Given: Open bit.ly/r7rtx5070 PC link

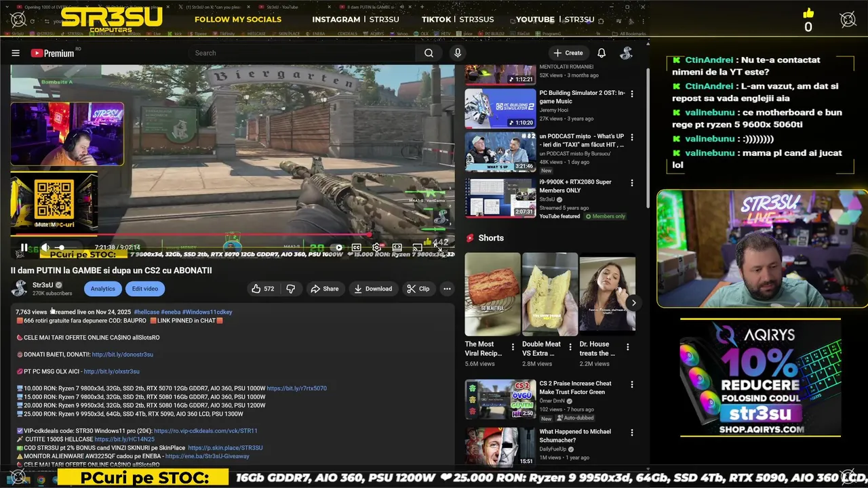Looking at the screenshot, I should [x=296, y=388].
